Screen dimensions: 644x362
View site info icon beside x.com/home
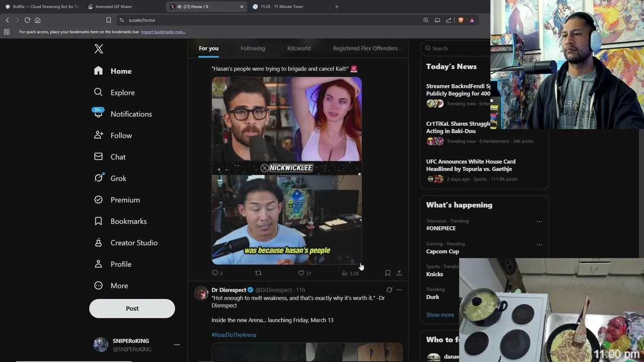coord(121,20)
